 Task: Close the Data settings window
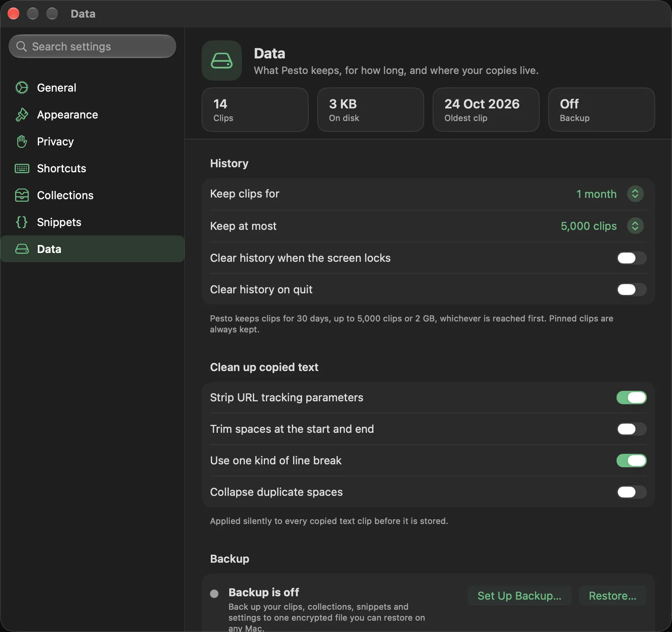(x=13, y=13)
